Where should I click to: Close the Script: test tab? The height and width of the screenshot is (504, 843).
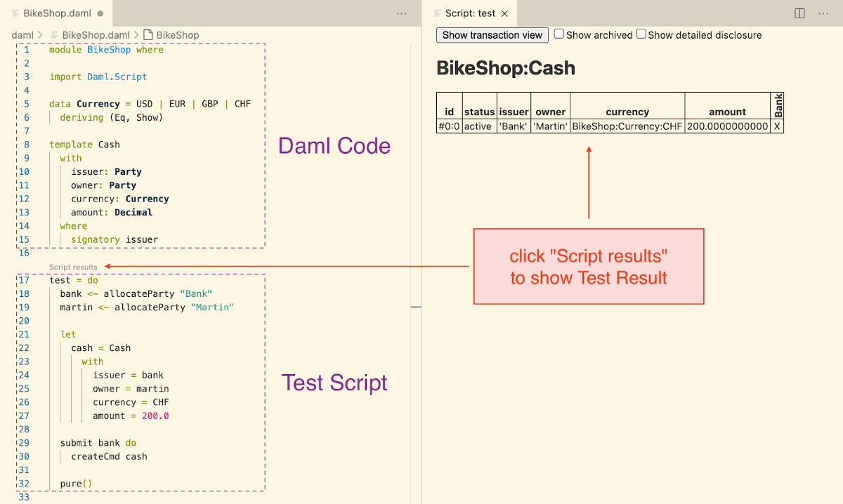pos(504,13)
